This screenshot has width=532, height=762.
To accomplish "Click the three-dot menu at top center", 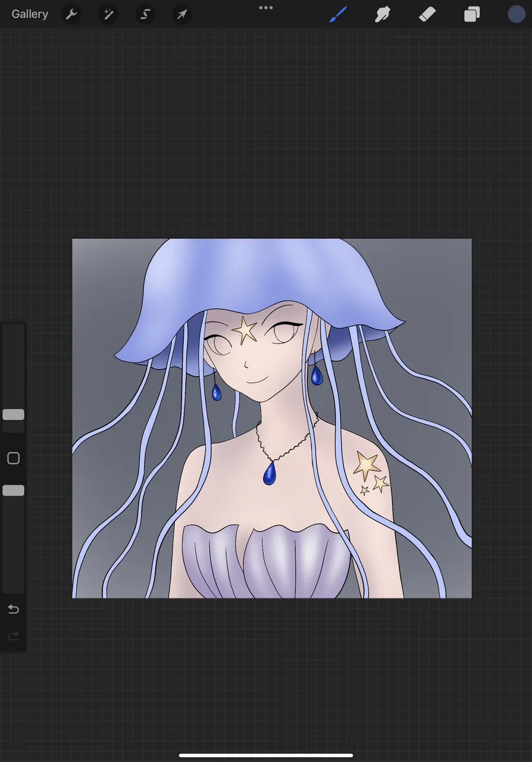I will 266,8.
